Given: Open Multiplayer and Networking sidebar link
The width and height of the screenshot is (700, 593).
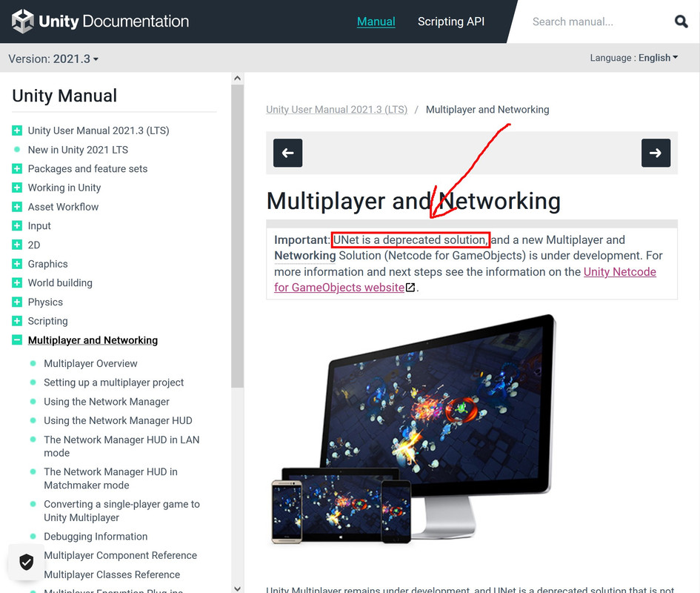Looking at the screenshot, I should (x=93, y=340).
